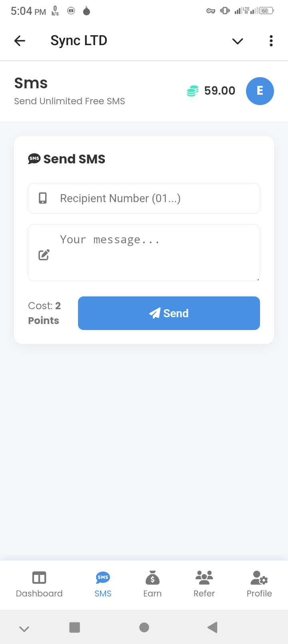Expand the Sync LTD dropdown chevron
Screen dimensions: 288x644
238,41
